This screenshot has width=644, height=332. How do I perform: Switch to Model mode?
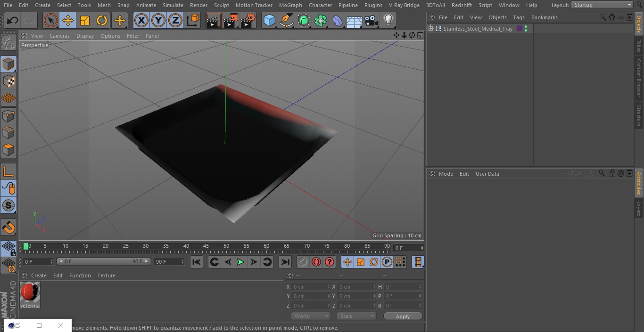point(8,64)
